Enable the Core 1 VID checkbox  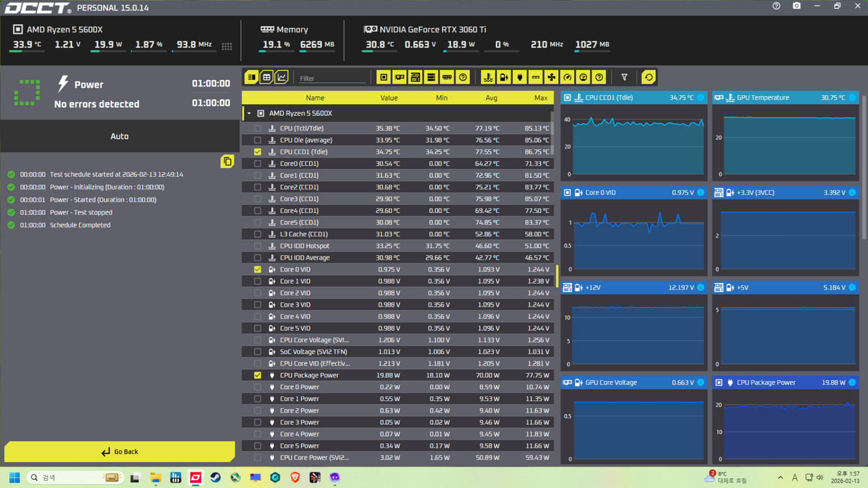258,282
